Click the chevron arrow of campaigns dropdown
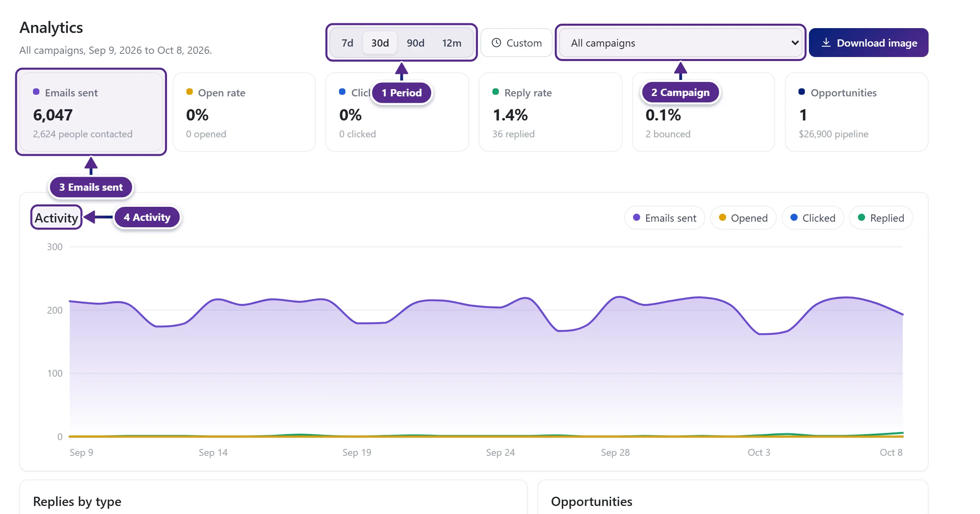 click(794, 43)
